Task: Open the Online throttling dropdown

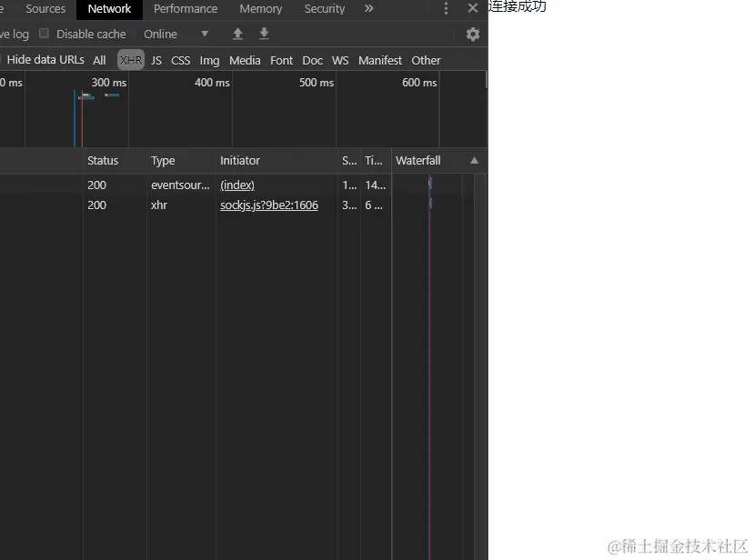Action: [175, 34]
